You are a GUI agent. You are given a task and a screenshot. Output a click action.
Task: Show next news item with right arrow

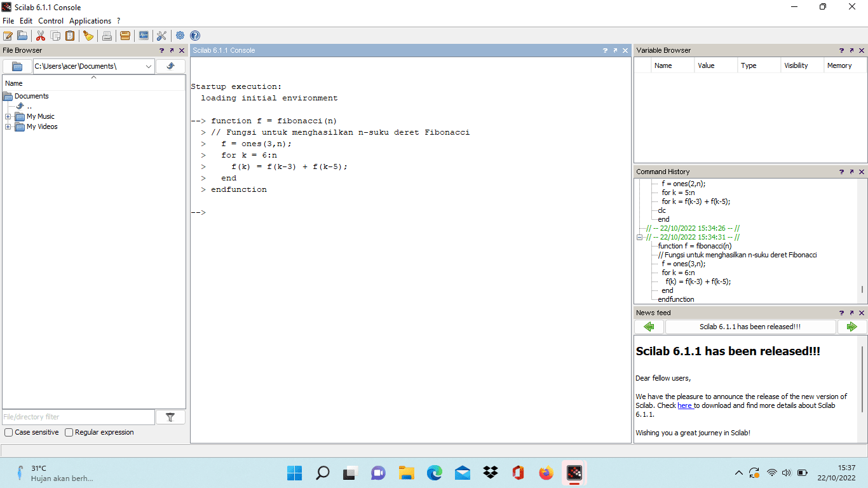852,327
